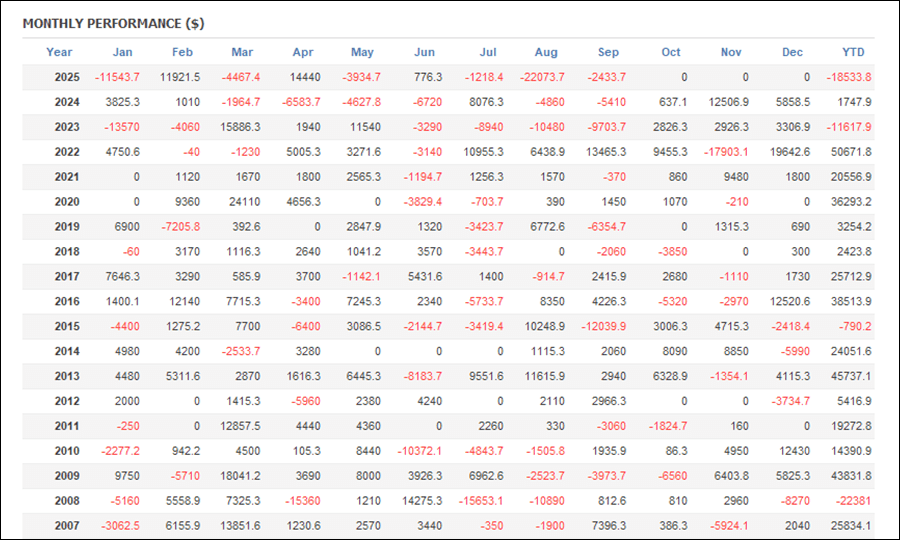
Task: Click the Dec column header
Action: click(x=792, y=52)
